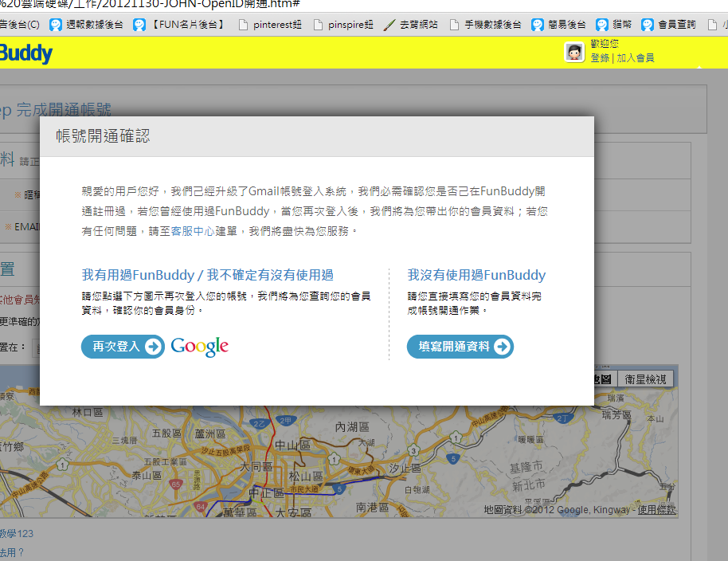Click the 再次登入 button
728x561 pixels.
[123, 347]
